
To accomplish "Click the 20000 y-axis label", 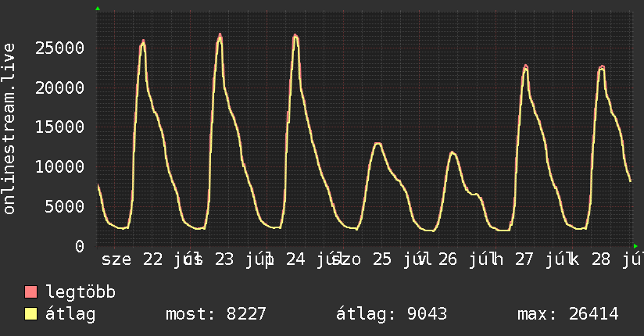I will coord(59,88).
